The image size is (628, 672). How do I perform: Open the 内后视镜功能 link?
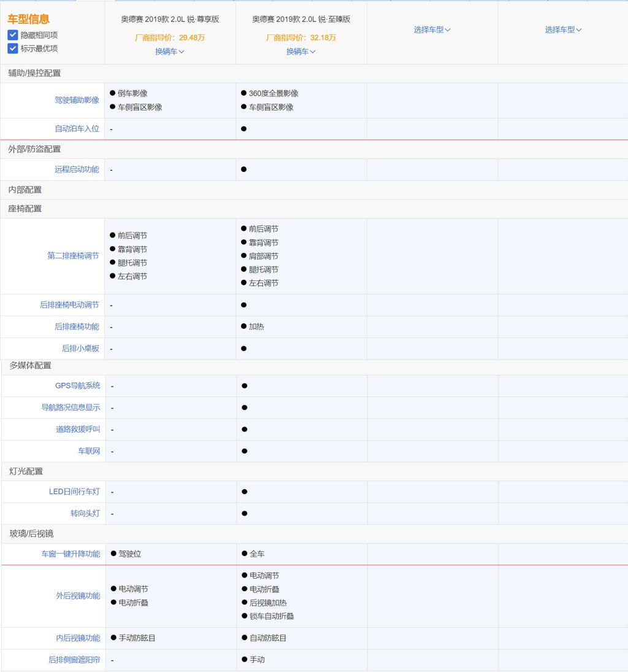point(78,638)
